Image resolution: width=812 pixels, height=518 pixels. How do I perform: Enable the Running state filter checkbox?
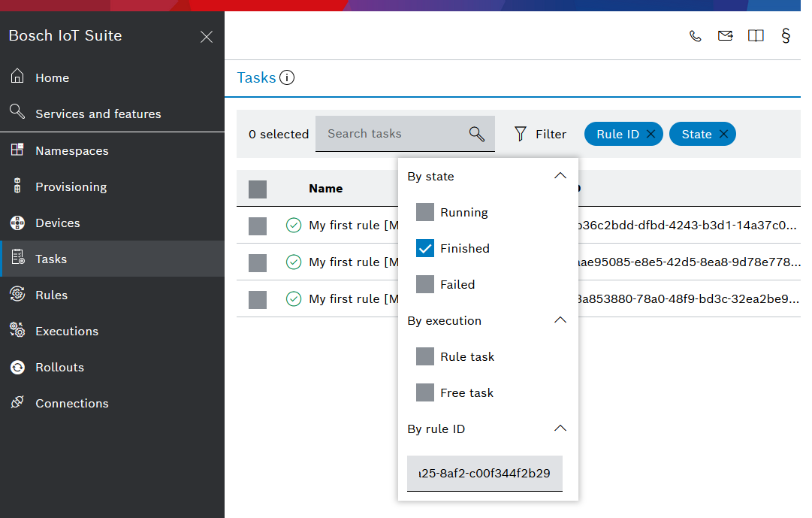coord(425,212)
